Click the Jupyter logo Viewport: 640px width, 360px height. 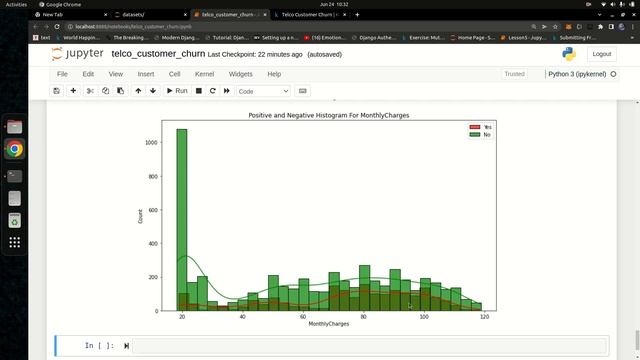pyautogui.click(x=78, y=53)
